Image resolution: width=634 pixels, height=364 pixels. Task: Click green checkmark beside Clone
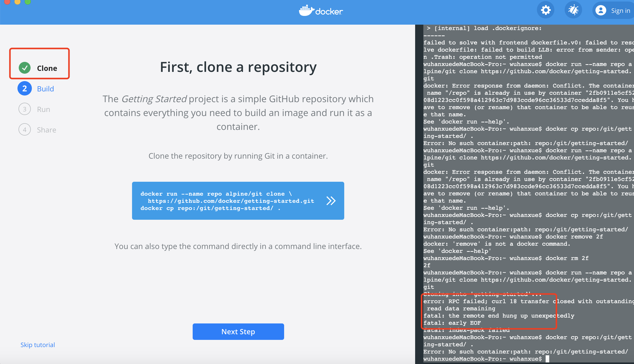coord(25,68)
